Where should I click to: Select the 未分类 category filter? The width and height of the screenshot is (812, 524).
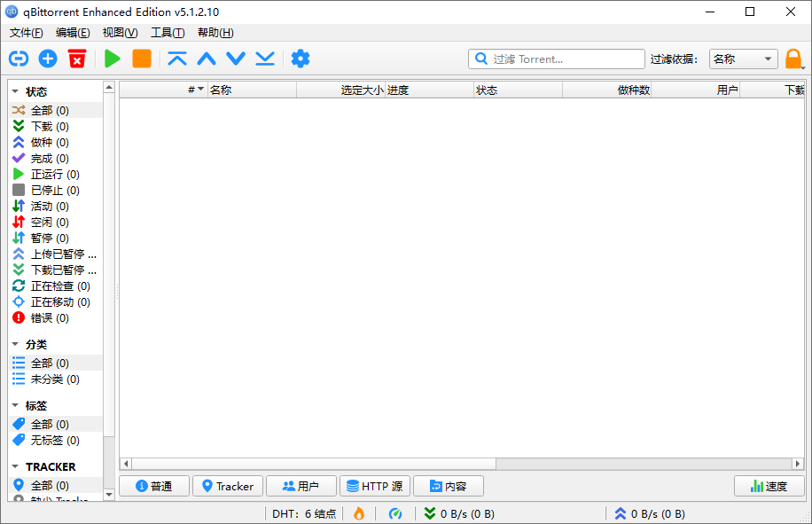[49, 379]
